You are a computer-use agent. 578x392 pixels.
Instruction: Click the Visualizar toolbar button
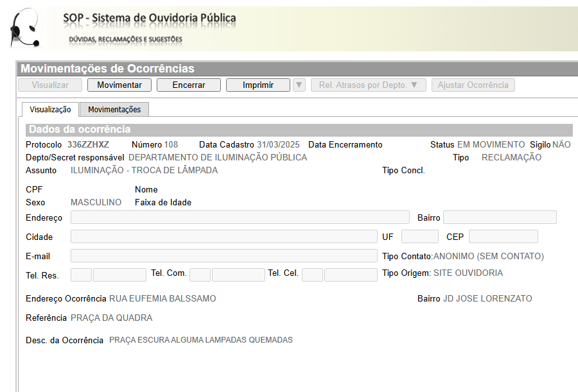pyautogui.click(x=50, y=85)
